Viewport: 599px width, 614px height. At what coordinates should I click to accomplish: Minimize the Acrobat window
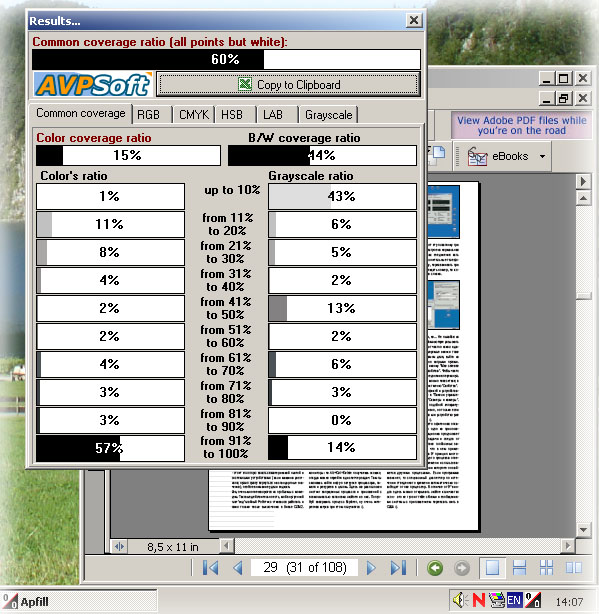(x=547, y=79)
